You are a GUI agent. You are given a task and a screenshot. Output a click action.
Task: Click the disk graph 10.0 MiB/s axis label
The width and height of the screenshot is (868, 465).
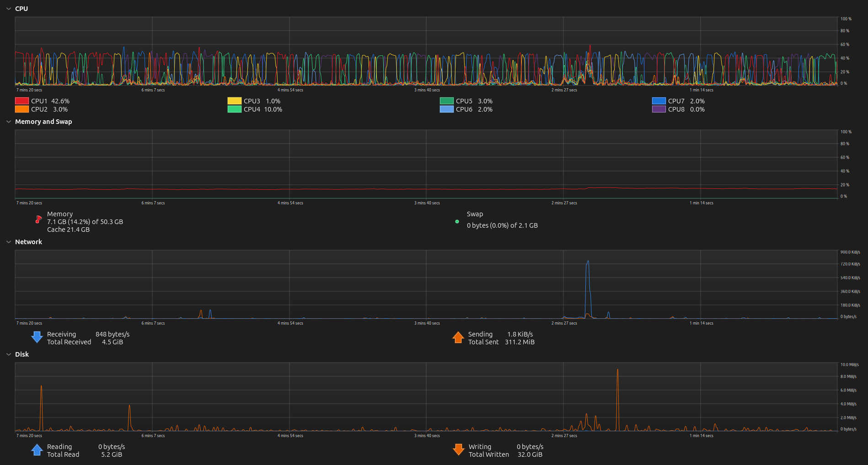pos(849,364)
